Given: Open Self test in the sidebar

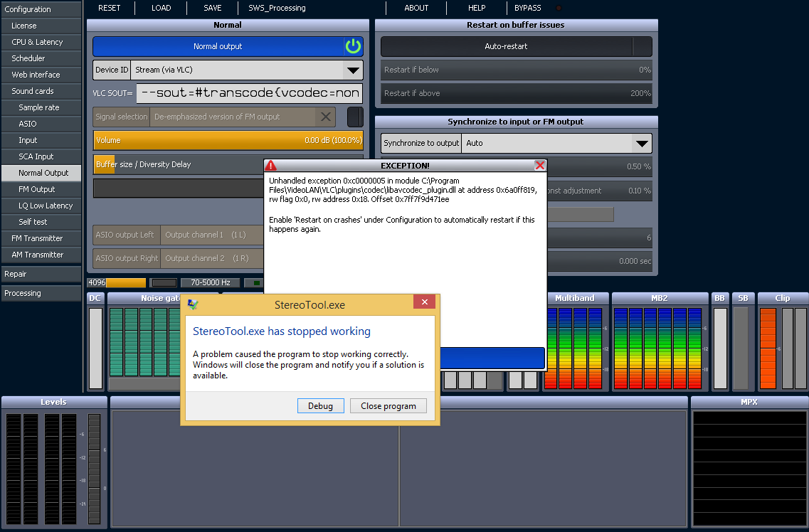Looking at the screenshot, I should [41, 222].
